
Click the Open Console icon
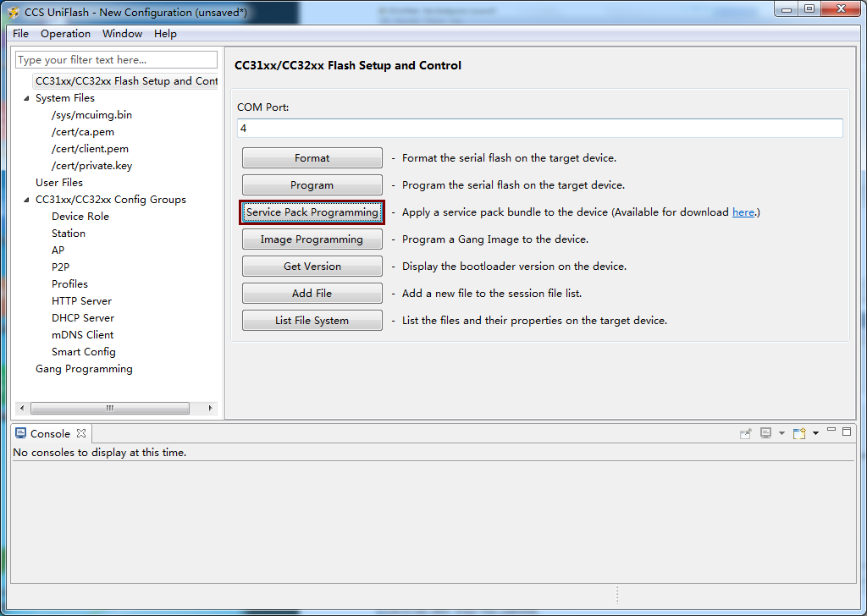(x=799, y=434)
